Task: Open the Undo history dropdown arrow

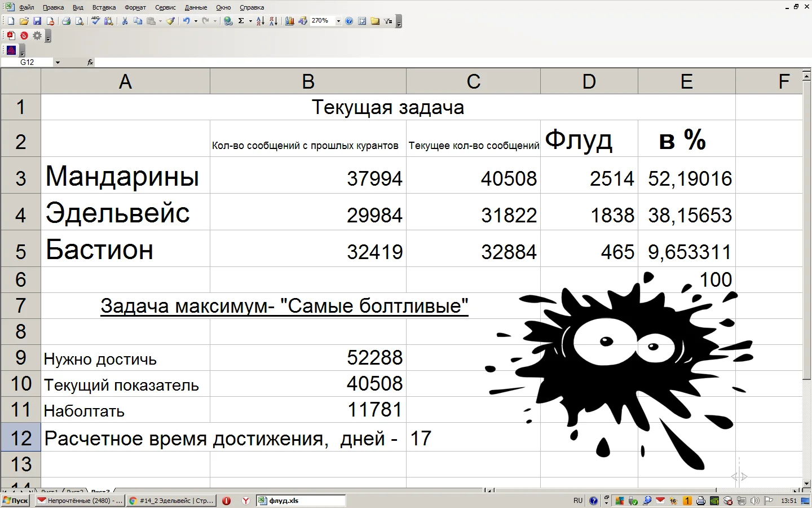Action: pyautogui.click(x=196, y=21)
